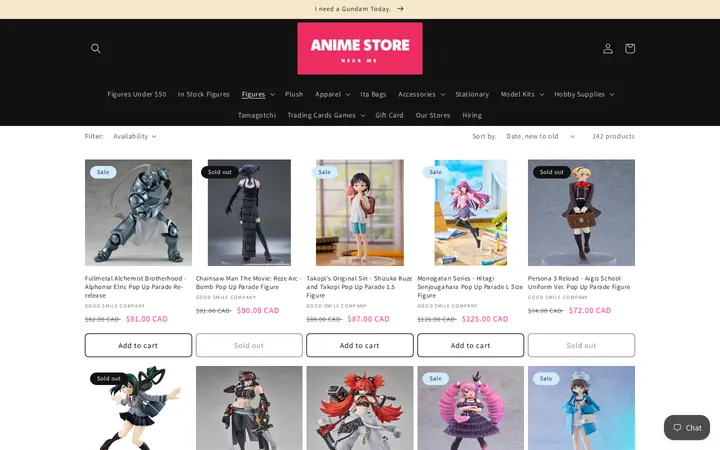The width and height of the screenshot is (720, 450).
Task: Click Sold out button under Reze figure
Action: click(249, 345)
